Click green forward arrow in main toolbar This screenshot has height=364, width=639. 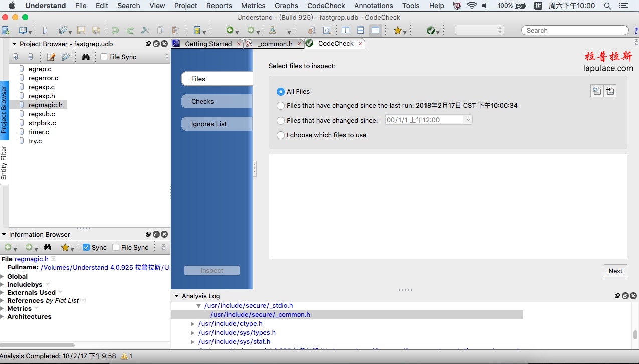pyautogui.click(x=251, y=30)
